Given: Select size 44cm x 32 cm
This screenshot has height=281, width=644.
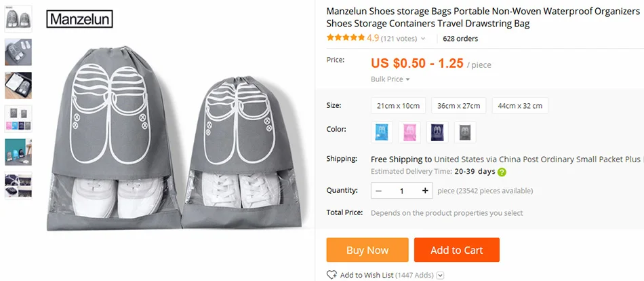Looking at the screenshot, I should [520, 106].
